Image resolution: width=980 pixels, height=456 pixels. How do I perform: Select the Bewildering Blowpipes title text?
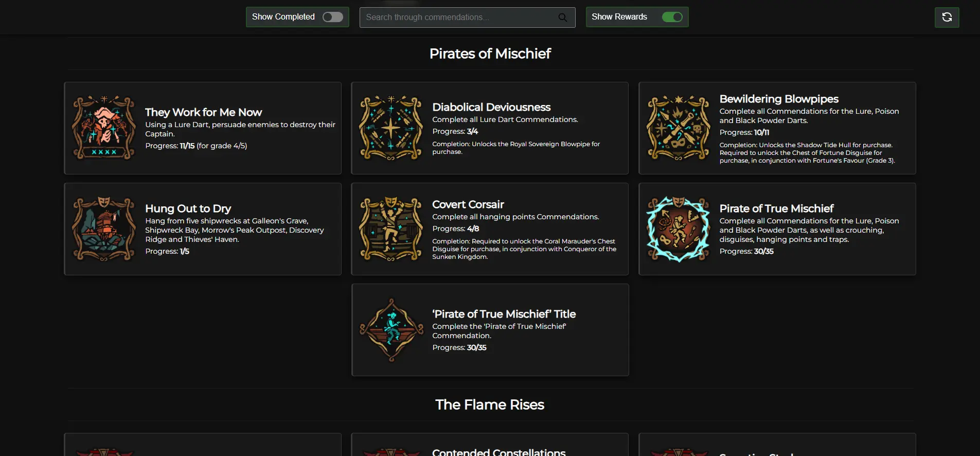779,99
